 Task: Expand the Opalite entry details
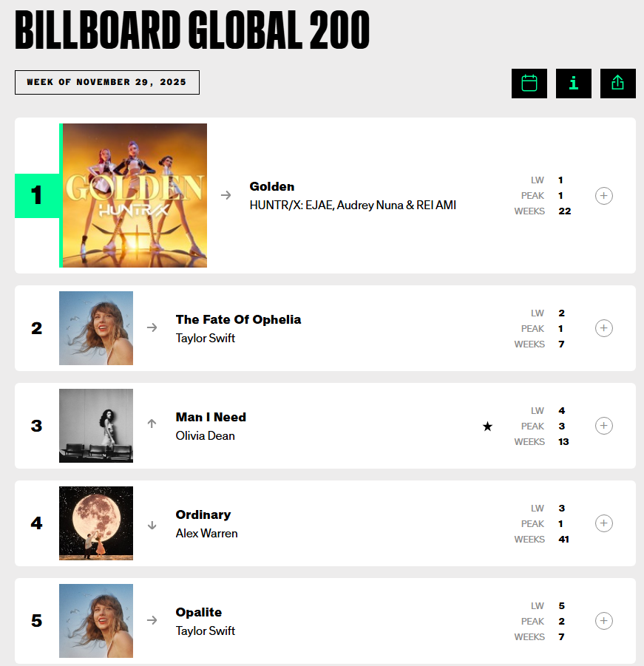(604, 621)
